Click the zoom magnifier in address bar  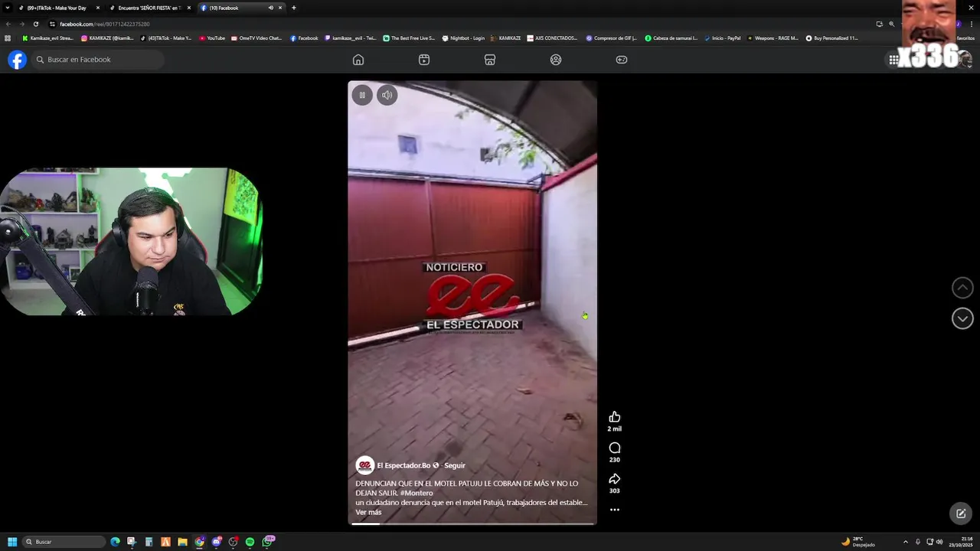pyautogui.click(x=891, y=24)
